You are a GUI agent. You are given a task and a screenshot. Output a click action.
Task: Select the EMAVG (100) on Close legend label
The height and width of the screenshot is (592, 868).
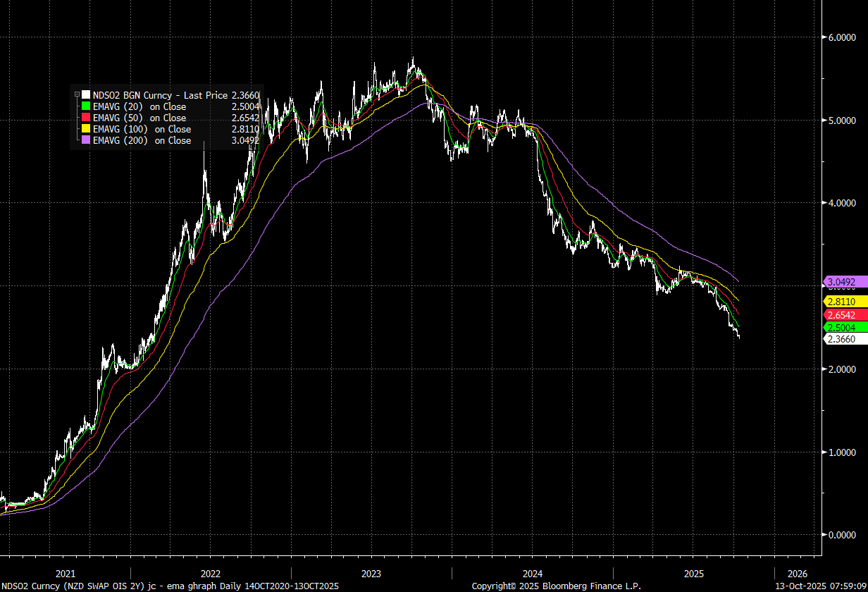(x=142, y=129)
